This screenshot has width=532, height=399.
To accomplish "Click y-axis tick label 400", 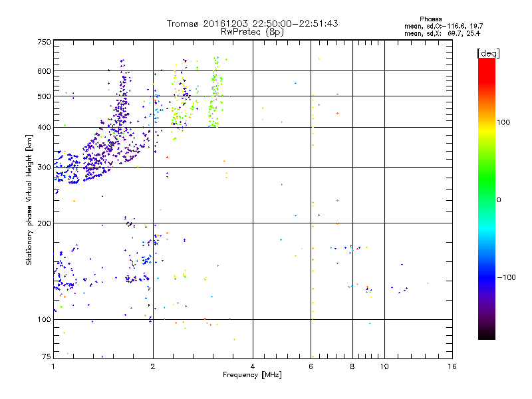I will pyautogui.click(x=44, y=127).
